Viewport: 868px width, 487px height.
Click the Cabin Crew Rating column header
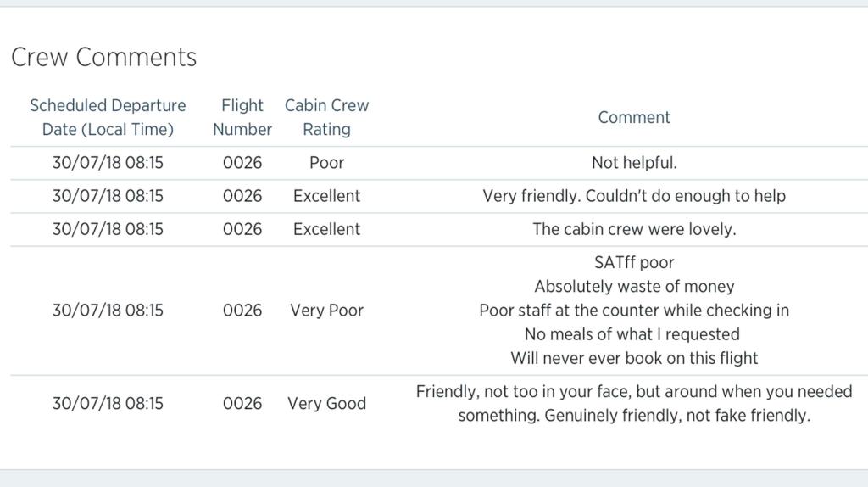pos(326,117)
